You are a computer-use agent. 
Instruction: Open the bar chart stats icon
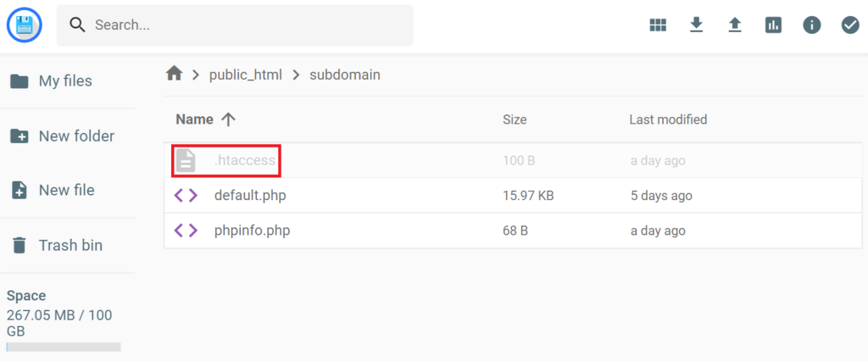tap(773, 25)
